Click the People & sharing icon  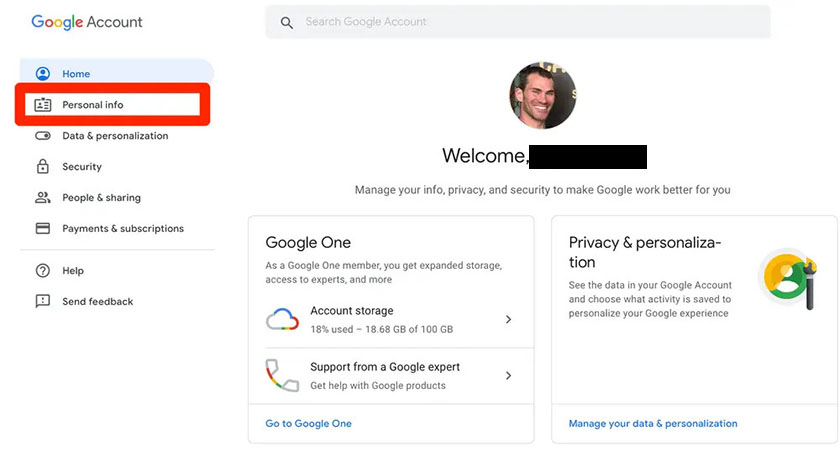click(43, 198)
